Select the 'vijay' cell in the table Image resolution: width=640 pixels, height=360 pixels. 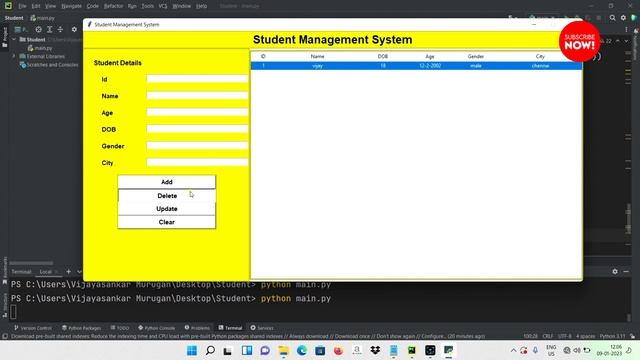pos(318,66)
